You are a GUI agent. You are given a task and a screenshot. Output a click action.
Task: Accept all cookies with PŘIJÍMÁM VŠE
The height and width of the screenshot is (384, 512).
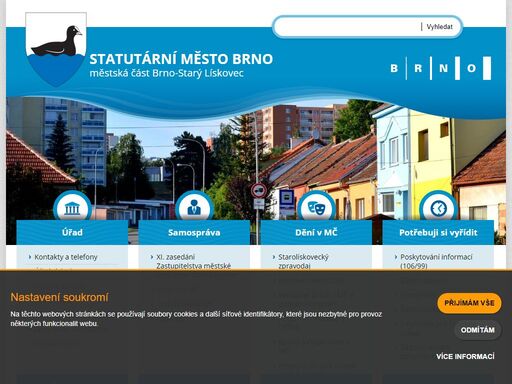click(469, 303)
